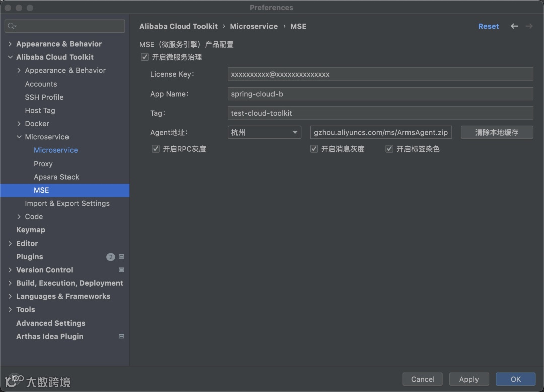Click the forward arrow navigation icon
The image size is (544, 392).
(529, 26)
